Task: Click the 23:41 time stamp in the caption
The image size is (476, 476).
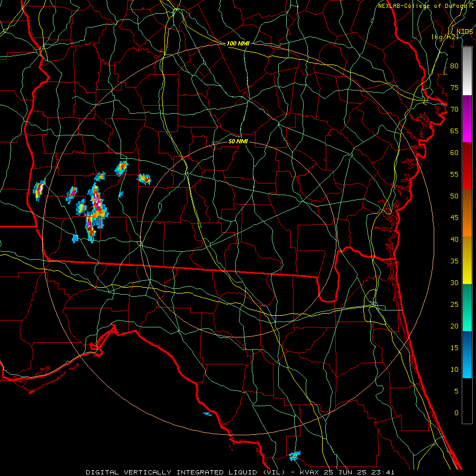Action: (381, 472)
